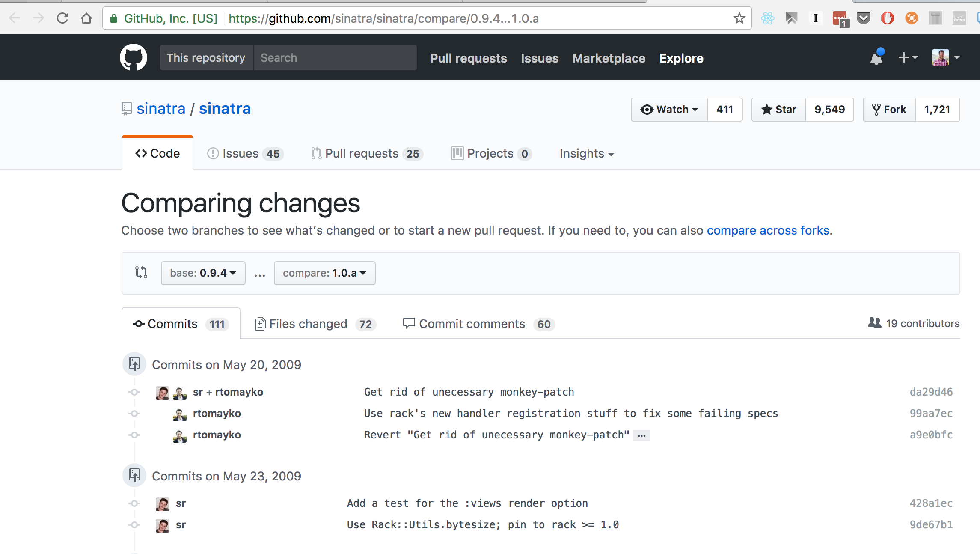Screen dimensions: 980x554
Task: Open the bold sinatra repository link
Action: (x=225, y=109)
